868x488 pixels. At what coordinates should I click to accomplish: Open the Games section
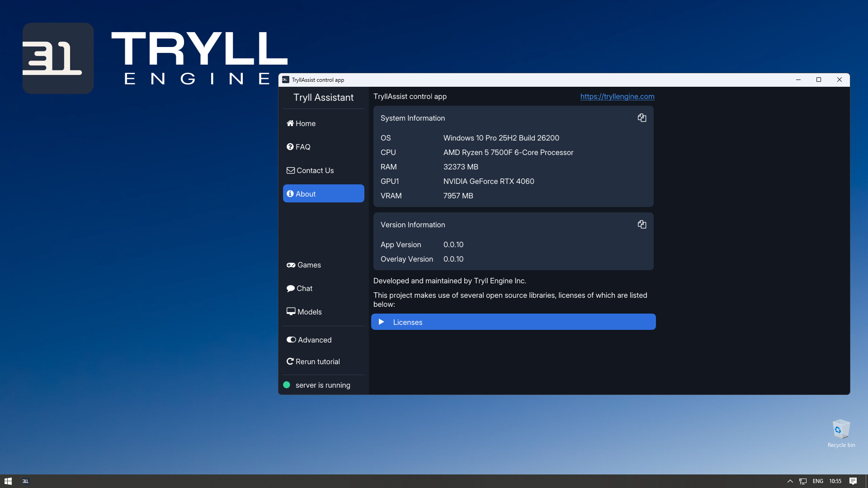tap(323, 265)
